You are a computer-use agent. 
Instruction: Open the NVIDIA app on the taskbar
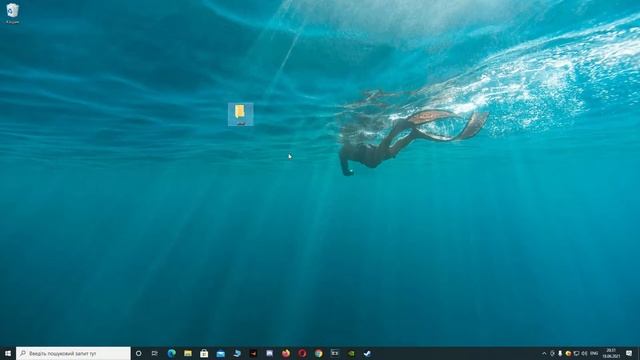click(351, 353)
